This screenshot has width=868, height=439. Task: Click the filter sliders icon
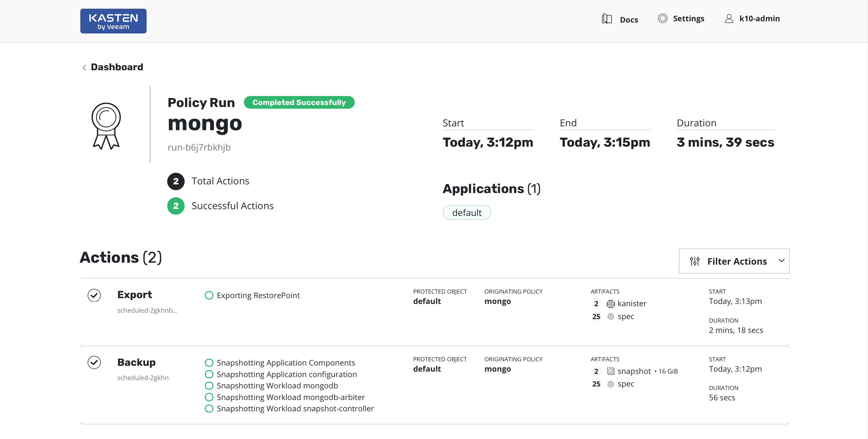(694, 261)
